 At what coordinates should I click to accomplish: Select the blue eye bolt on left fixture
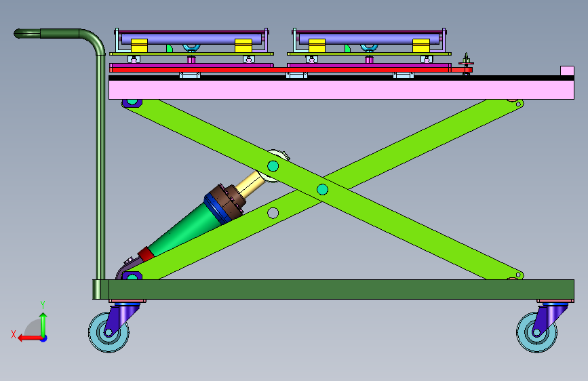[x=192, y=47]
